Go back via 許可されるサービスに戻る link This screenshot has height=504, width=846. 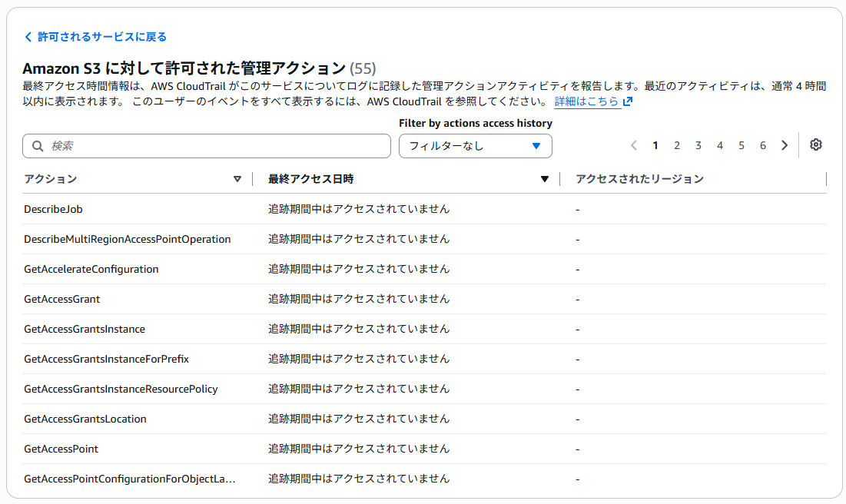pos(95,37)
